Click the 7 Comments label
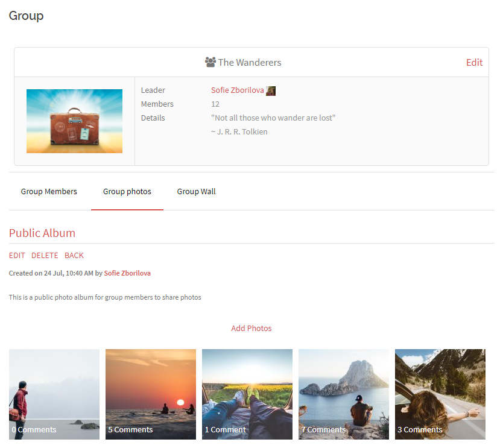Image resolution: width=503 pixels, height=448 pixels. tap(323, 430)
